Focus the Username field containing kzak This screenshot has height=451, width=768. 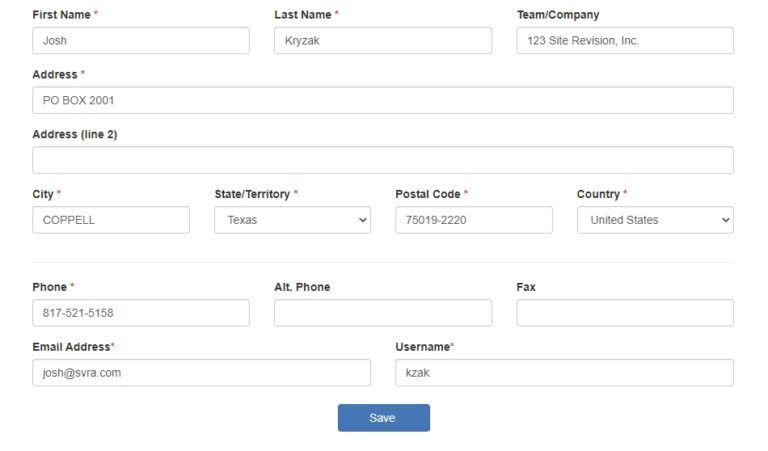click(565, 373)
